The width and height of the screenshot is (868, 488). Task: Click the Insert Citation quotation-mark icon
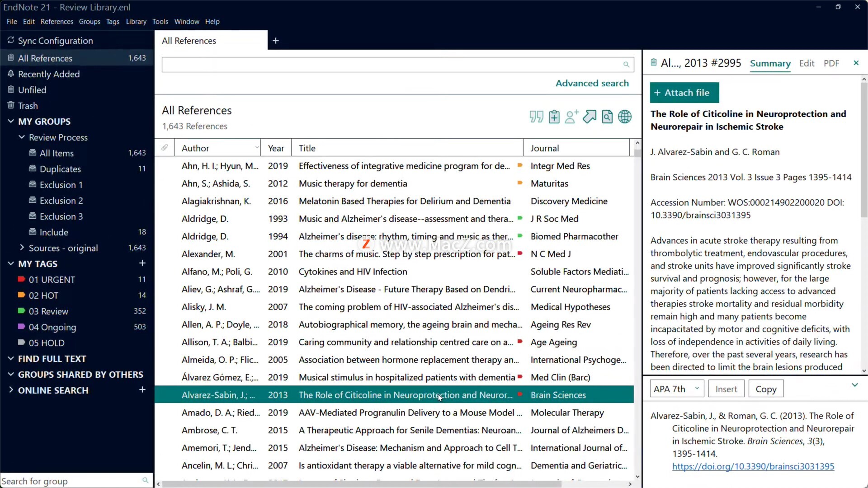point(536,117)
